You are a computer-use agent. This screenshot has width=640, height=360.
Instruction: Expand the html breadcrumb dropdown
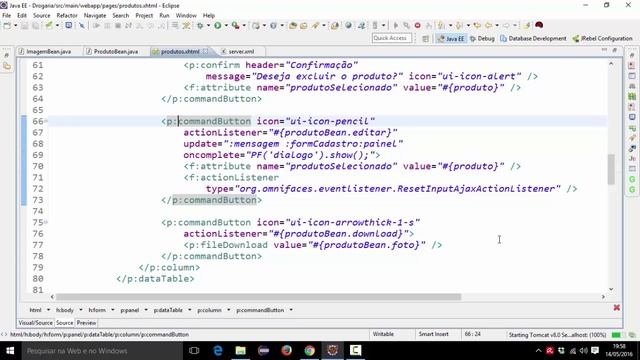[48, 310]
